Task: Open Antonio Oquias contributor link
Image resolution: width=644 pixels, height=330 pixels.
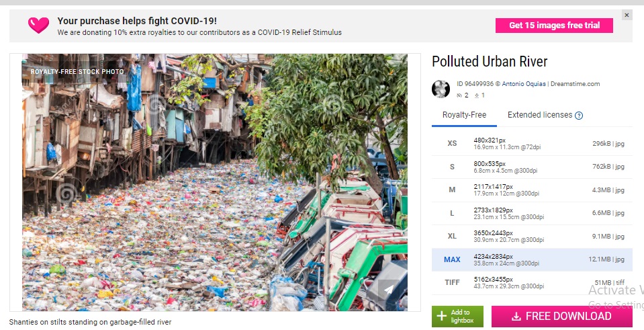Action: click(x=524, y=84)
